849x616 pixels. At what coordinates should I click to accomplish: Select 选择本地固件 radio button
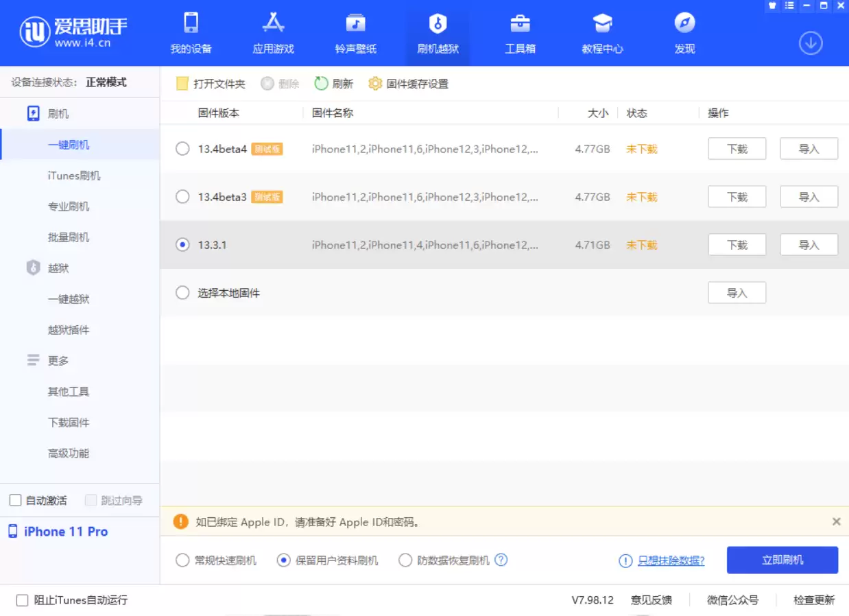182,293
